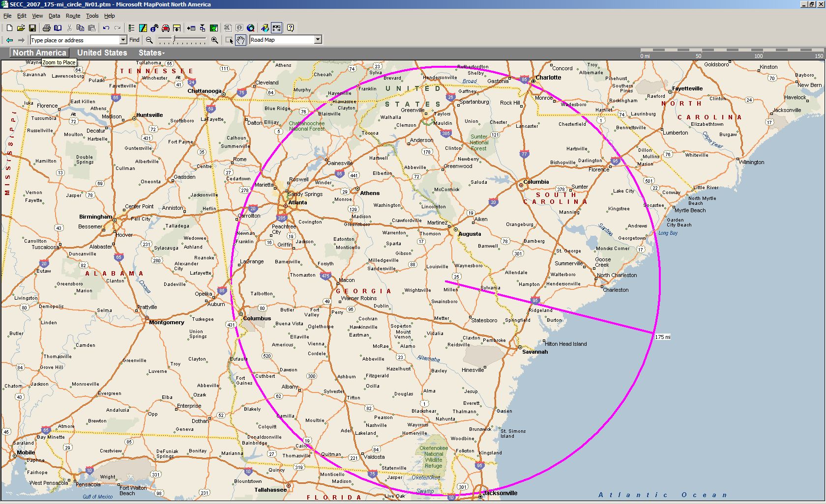Click the zoom out magnifier icon

click(x=149, y=40)
